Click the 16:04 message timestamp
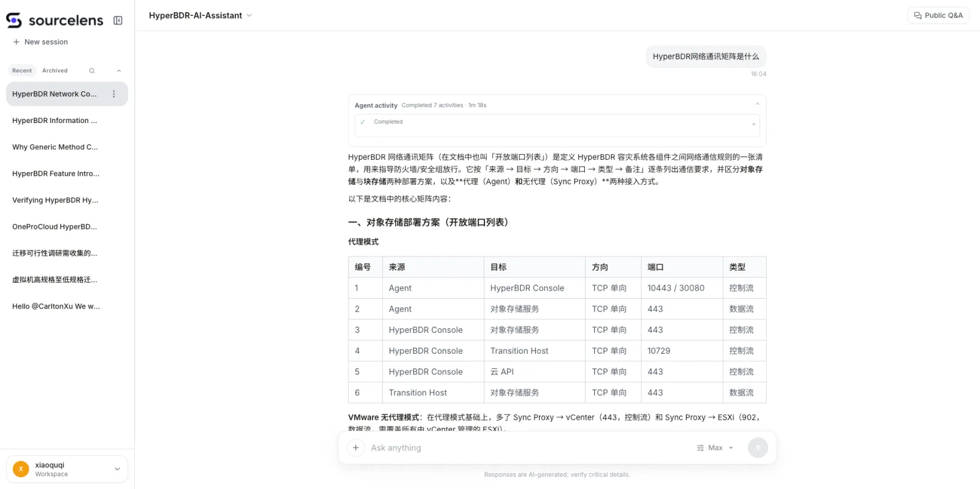 pos(758,74)
